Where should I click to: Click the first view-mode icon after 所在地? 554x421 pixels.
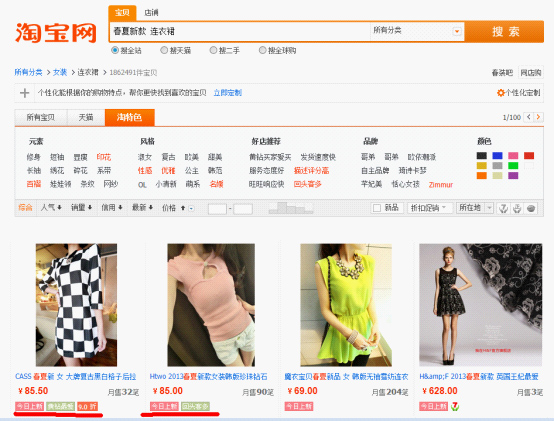click(503, 208)
